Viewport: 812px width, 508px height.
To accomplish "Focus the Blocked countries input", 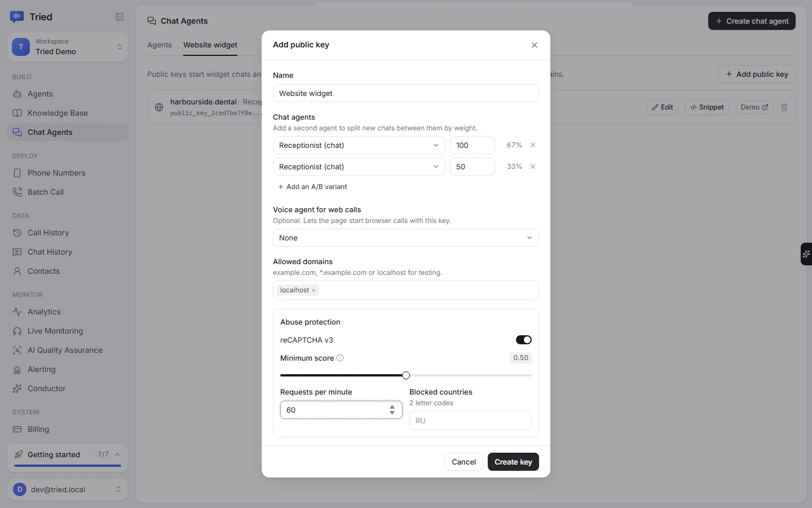I will [x=470, y=421].
